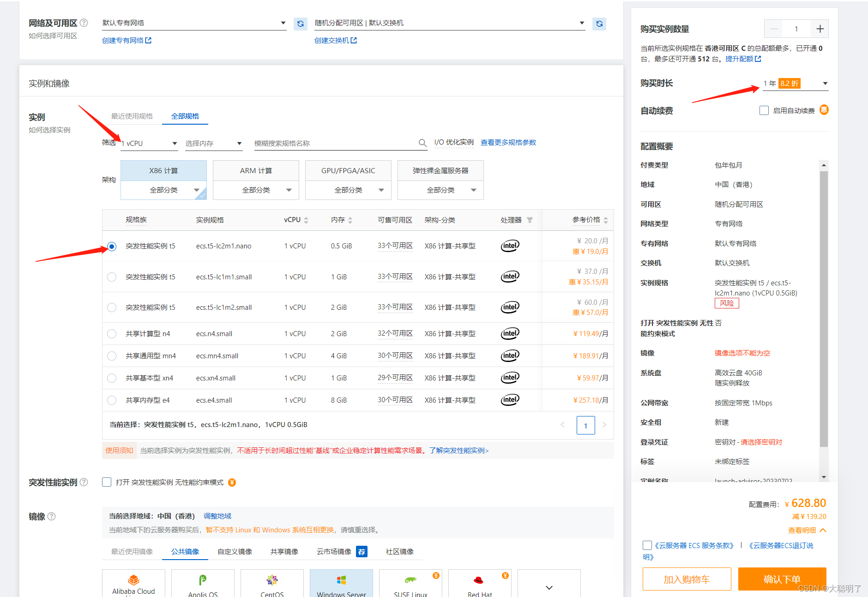Click 确认下单 button
The width and height of the screenshot is (868, 597).
pos(782,579)
